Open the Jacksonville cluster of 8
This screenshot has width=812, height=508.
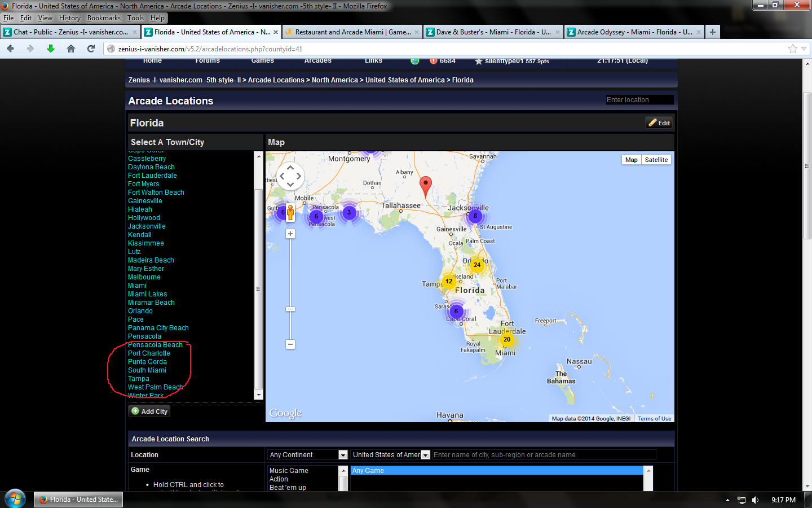pyautogui.click(x=475, y=216)
